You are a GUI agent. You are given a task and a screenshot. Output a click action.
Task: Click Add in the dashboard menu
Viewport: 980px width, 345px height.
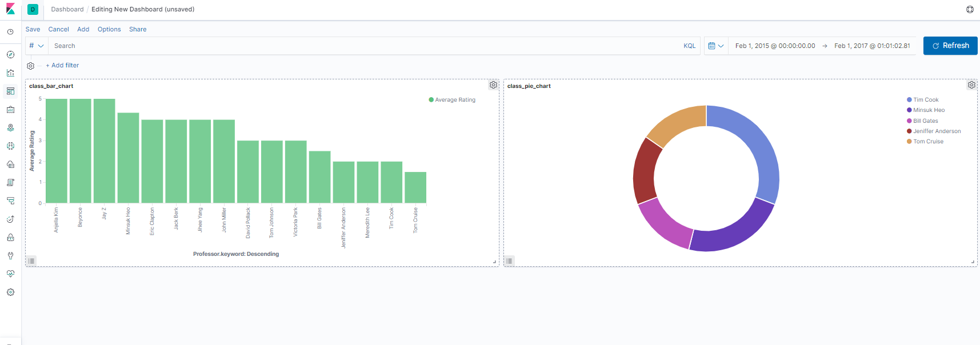tap(83, 29)
